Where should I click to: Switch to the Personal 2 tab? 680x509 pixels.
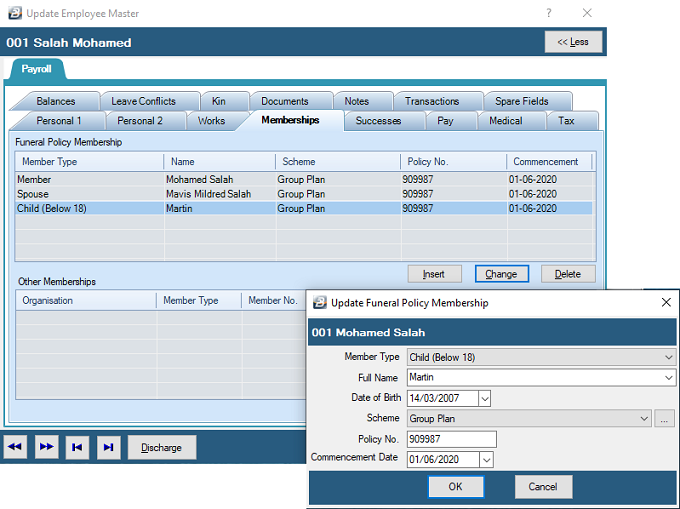coord(140,121)
